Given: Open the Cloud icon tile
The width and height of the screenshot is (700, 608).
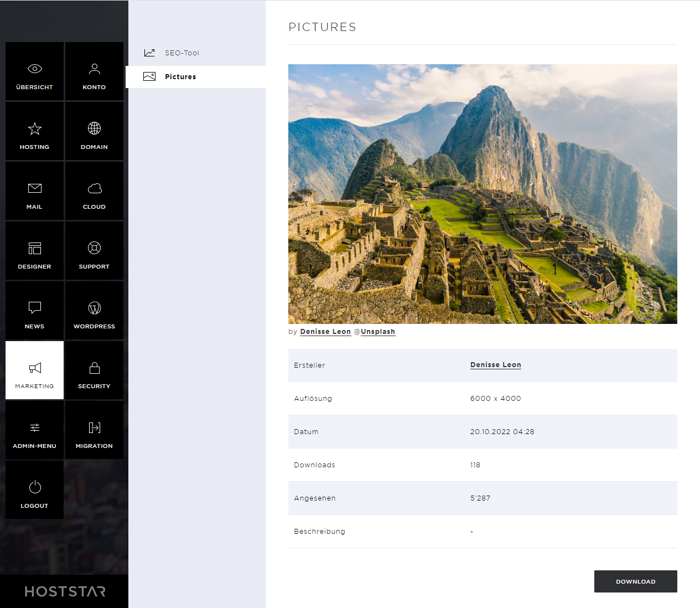Looking at the screenshot, I should [94, 191].
